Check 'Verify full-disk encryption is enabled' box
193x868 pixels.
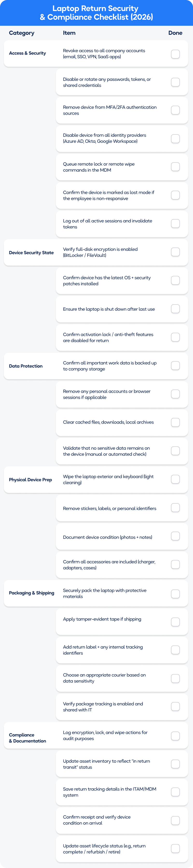[175, 252]
